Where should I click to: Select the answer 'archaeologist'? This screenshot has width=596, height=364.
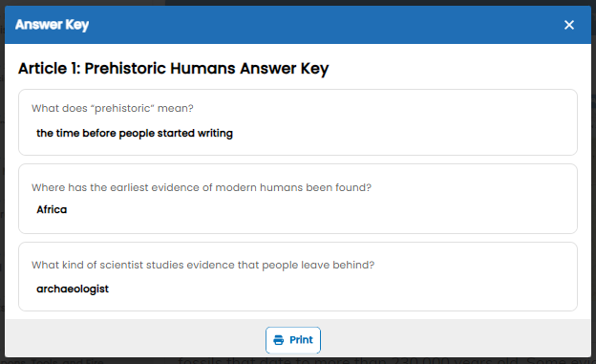point(73,289)
